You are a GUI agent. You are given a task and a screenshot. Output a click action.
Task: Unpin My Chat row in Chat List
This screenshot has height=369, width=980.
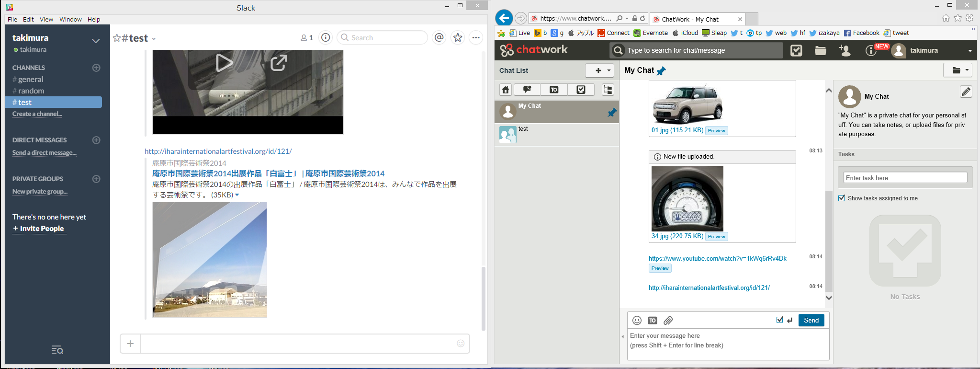[612, 112]
